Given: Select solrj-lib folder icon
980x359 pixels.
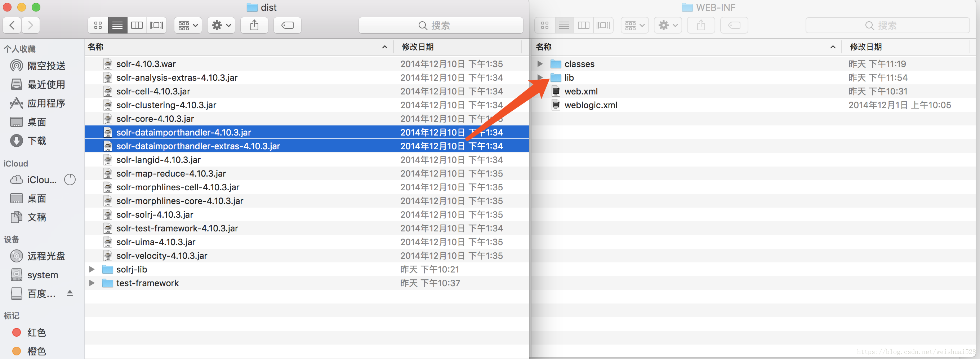Looking at the screenshot, I should click(x=108, y=269).
